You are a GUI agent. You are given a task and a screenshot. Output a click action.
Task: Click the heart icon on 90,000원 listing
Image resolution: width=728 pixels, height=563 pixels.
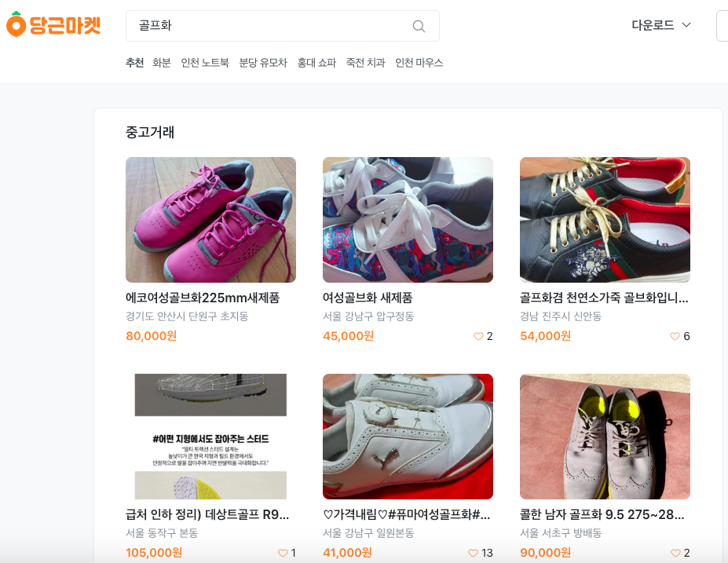click(x=675, y=553)
